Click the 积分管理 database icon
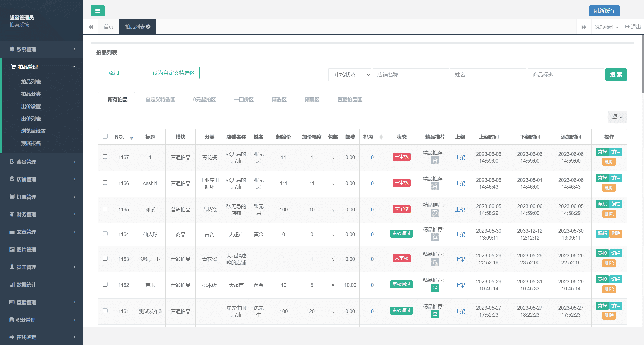This screenshot has height=345, width=644. [x=12, y=320]
